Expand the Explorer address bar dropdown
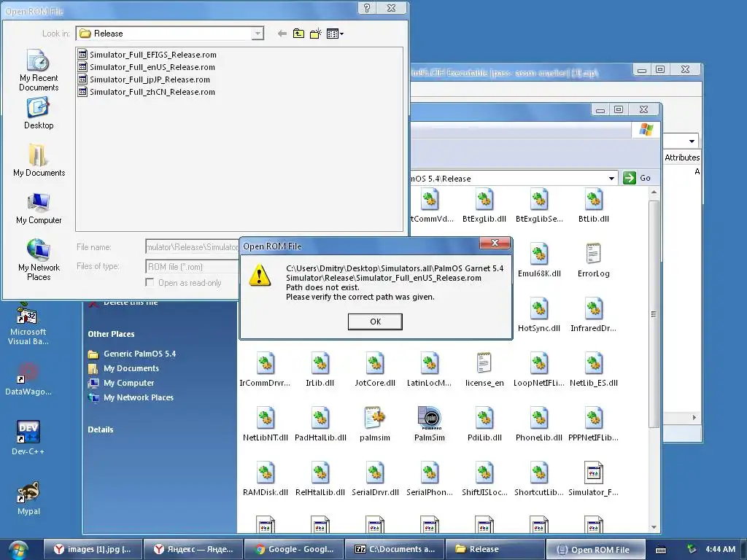This screenshot has width=747, height=560. coord(611,179)
